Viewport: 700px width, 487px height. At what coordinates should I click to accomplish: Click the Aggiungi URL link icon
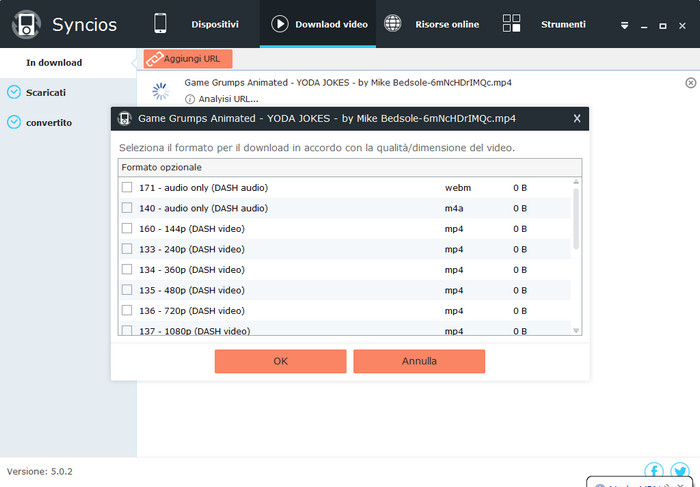tap(154, 59)
